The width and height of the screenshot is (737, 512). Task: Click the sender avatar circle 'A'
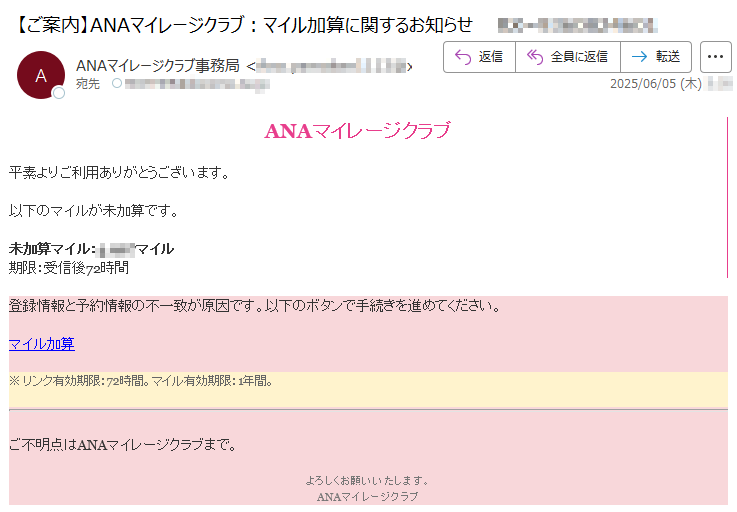(x=41, y=75)
